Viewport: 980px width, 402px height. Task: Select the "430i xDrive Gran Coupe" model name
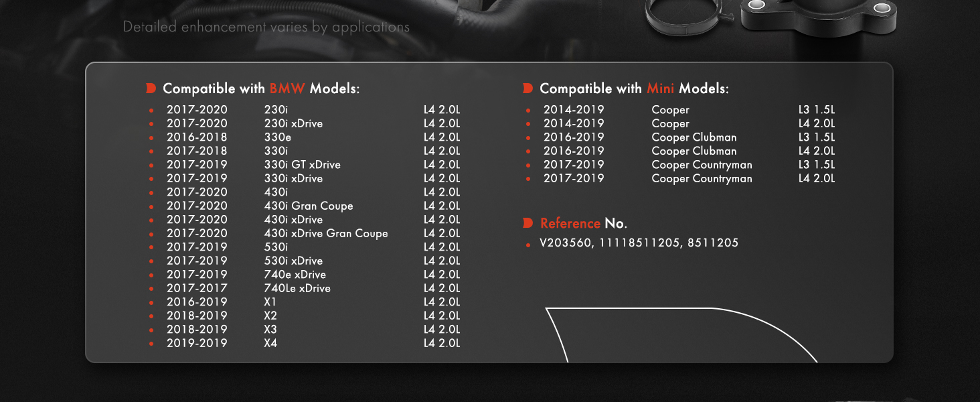[326, 233]
